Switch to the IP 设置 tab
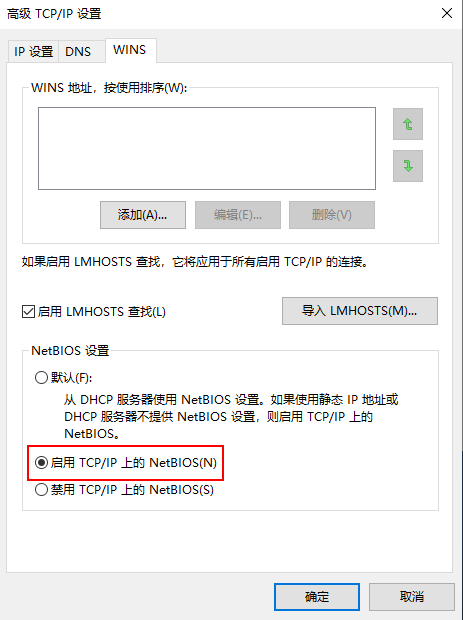This screenshot has height=620, width=463. pyautogui.click(x=33, y=51)
